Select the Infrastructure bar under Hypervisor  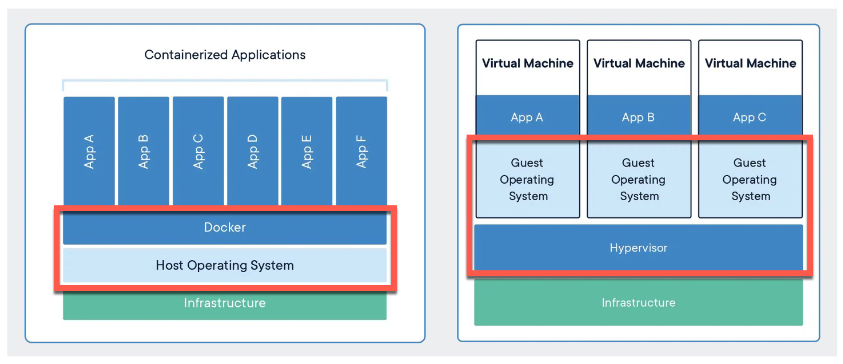639,303
